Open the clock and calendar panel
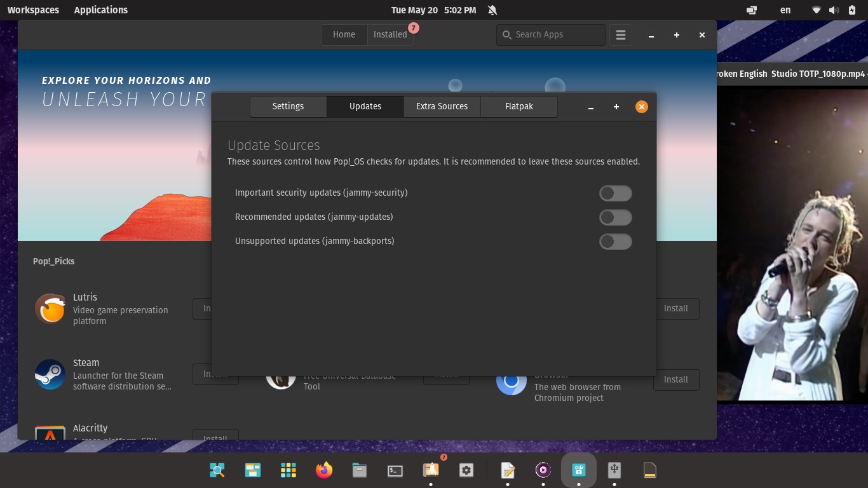The image size is (868, 488). click(434, 10)
